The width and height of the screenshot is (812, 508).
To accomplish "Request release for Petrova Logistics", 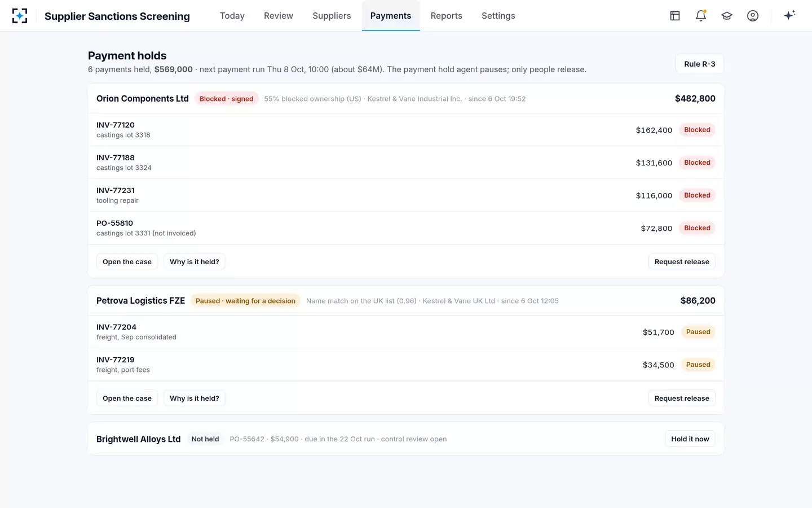I will pyautogui.click(x=682, y=398).
